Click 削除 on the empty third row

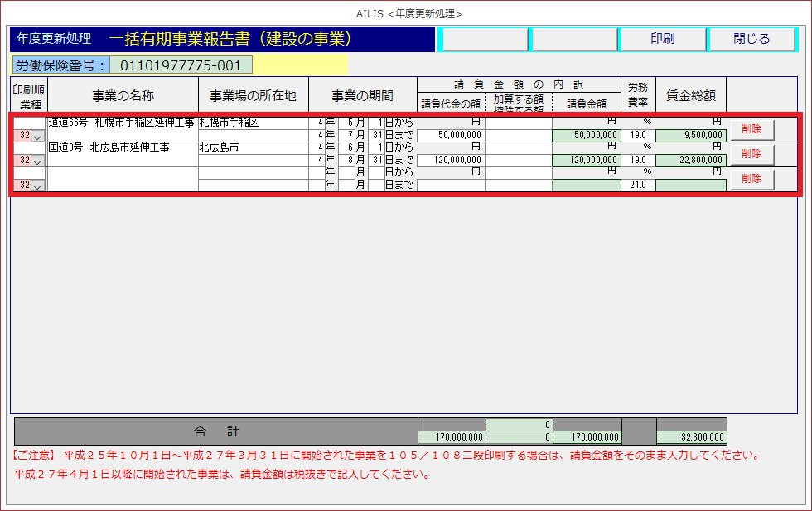tap(752, 180)
